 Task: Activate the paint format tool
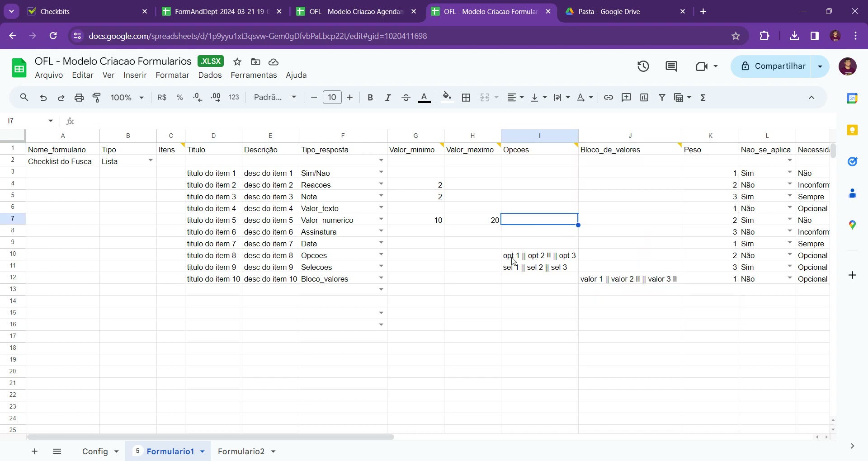click(x=97, y=98)
